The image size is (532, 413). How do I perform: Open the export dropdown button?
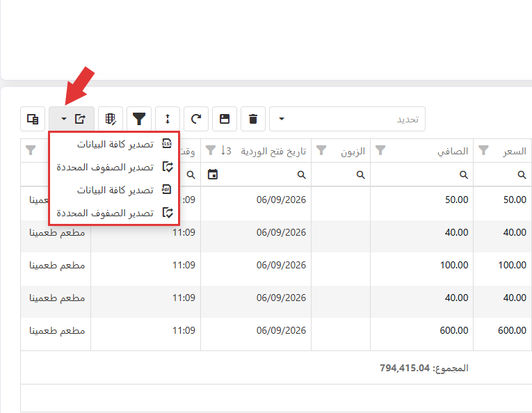click(x=72, y=119)
